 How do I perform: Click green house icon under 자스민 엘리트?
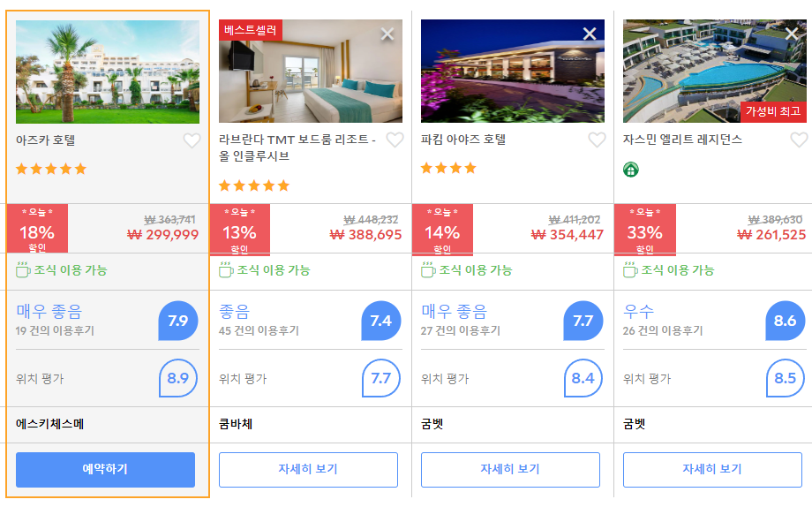631,170
